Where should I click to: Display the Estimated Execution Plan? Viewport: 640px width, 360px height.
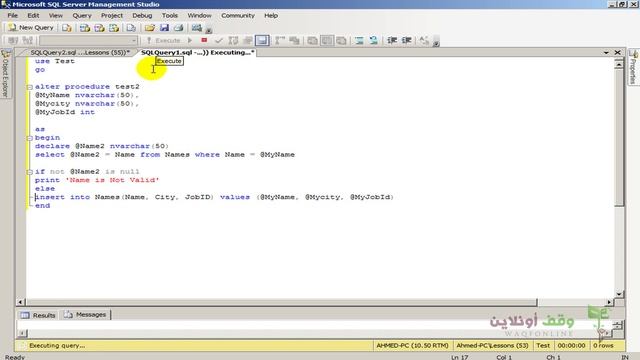pyautogui.click(x=233, y=40)
